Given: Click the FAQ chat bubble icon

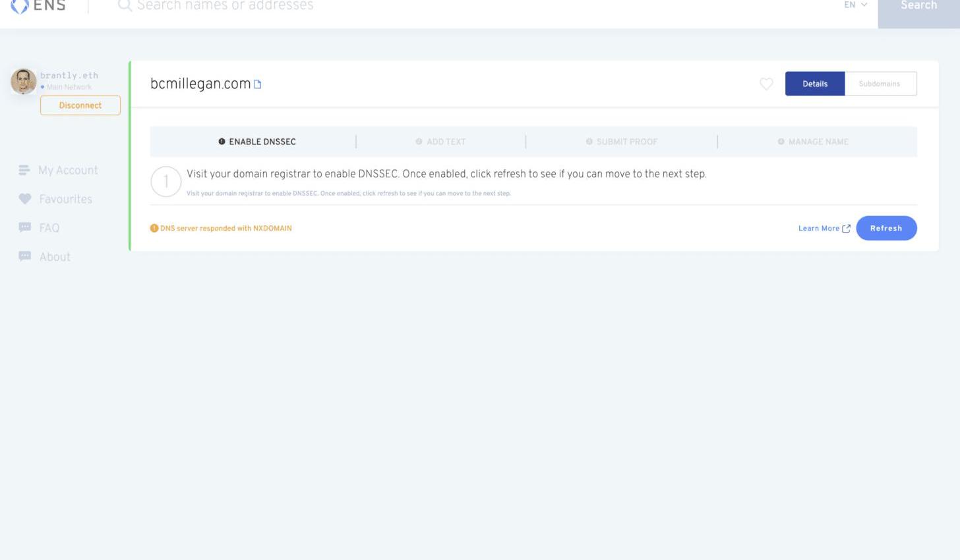Looking at the screenshot, I should 25,227.
